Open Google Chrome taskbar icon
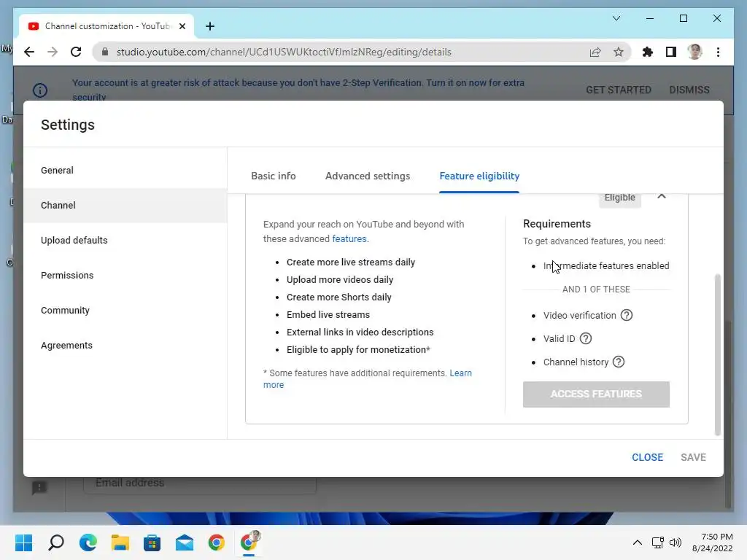Viewport: 747px width, 560px height. point(216,542)
